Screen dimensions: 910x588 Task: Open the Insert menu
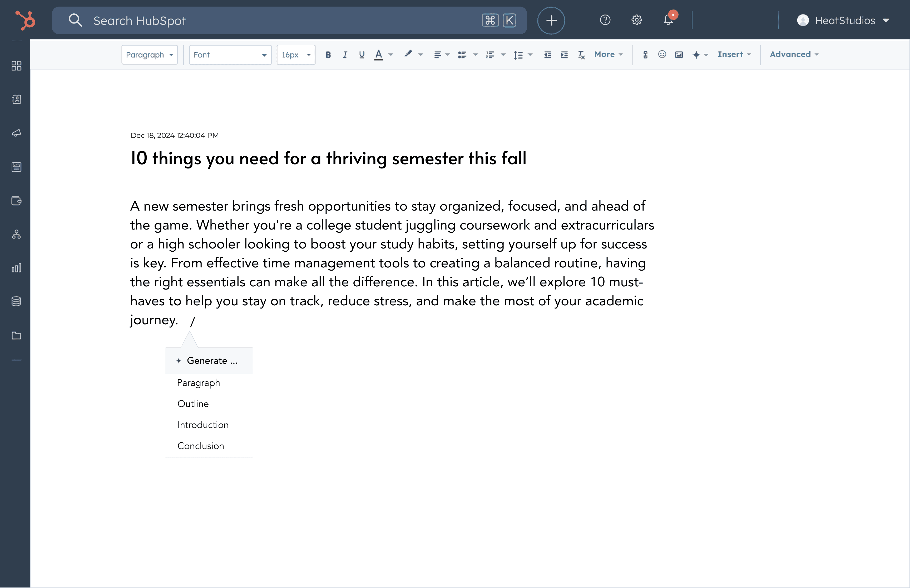click(734, 54)
